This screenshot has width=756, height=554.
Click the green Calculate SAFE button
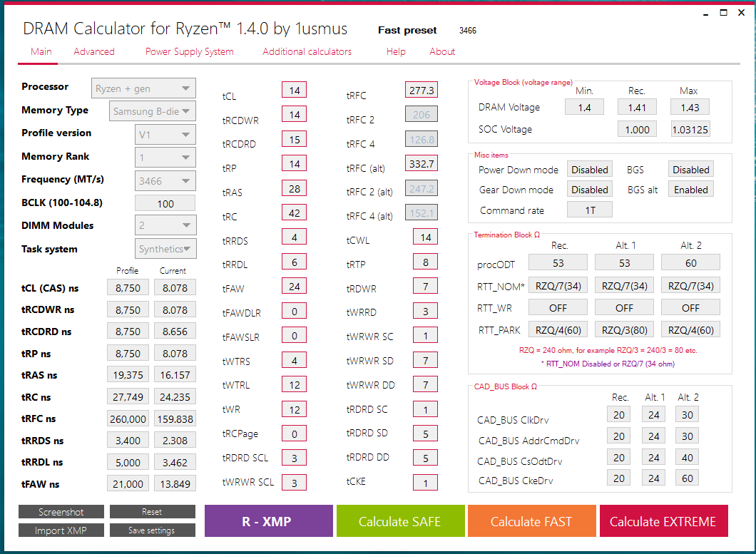point(401,521)
